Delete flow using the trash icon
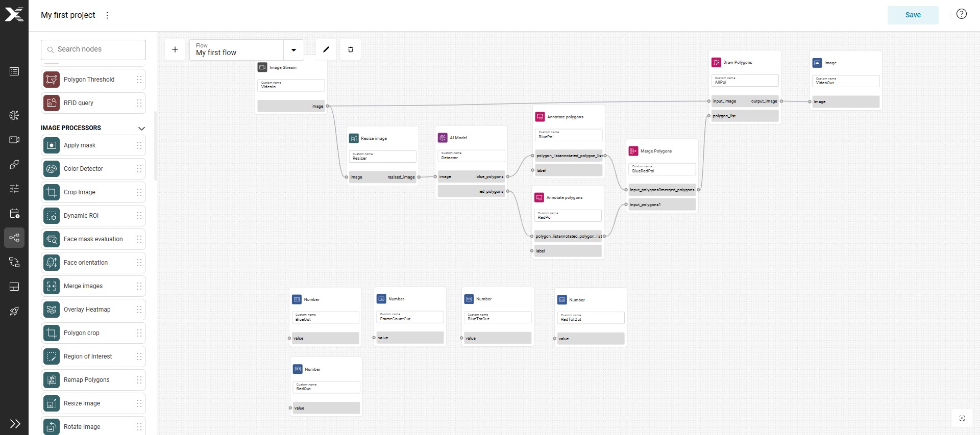Screen dimensions: 980x435 [x=351, y=49]
